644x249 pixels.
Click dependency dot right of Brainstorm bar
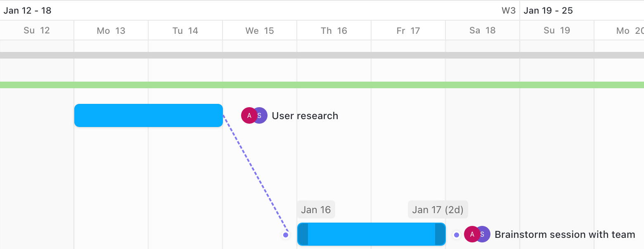[x=457, y=235]
